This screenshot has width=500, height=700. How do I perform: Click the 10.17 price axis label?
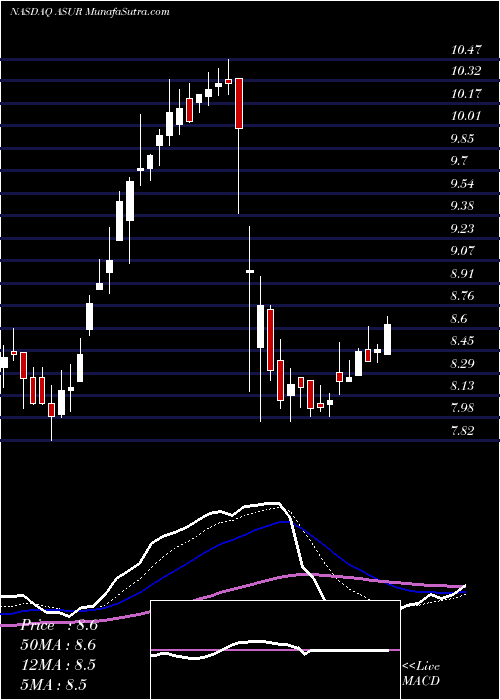pos(466,94)
